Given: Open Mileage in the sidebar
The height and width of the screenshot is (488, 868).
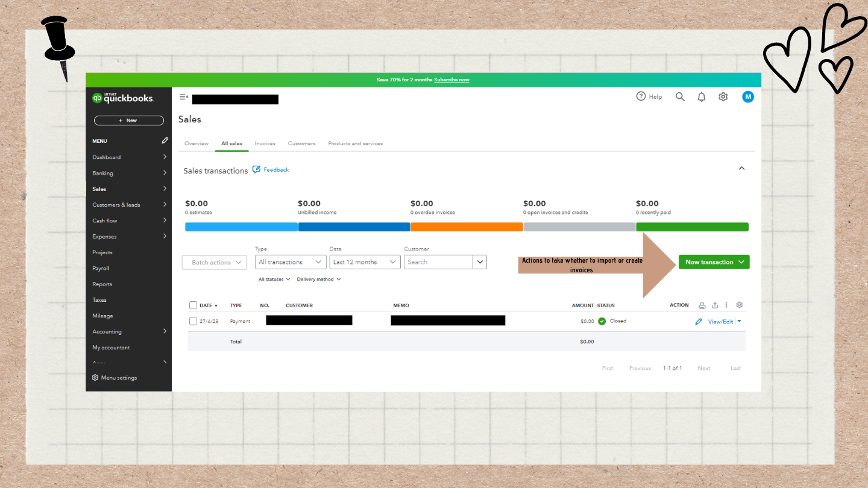Looking at the screenshot, I should pyautogui.click(x=102, y=316).
